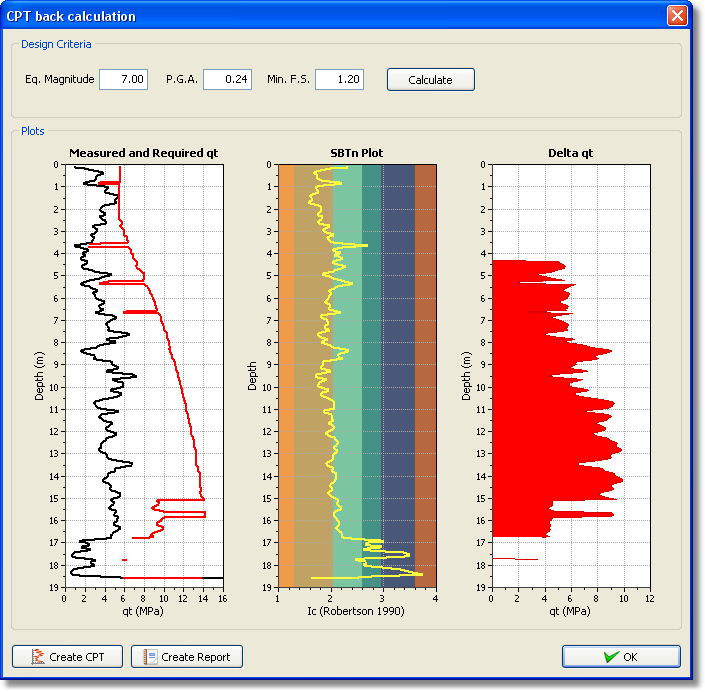Click the P.G.A. value field
This screenshot has height=692, width=705.
click(x=227, y=79)
